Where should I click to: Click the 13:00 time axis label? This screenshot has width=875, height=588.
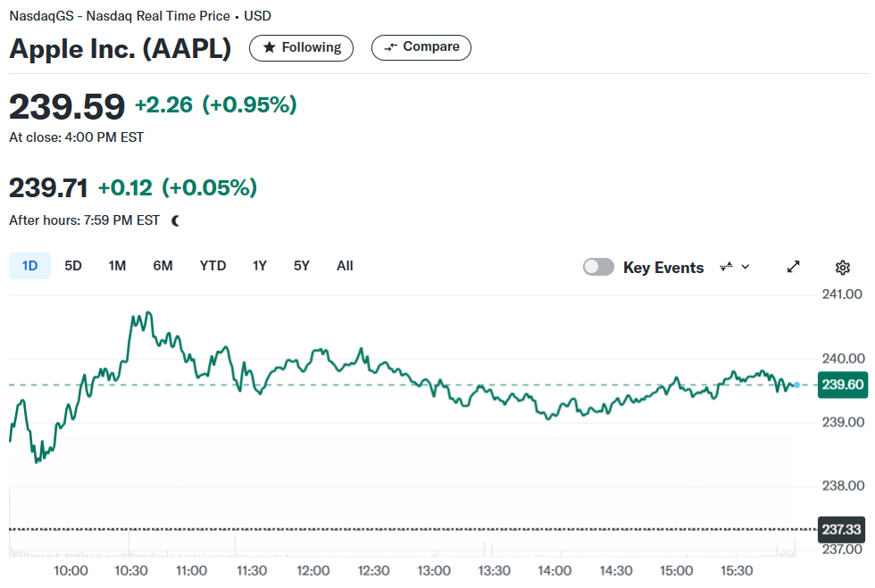click(x=434, y=571)
